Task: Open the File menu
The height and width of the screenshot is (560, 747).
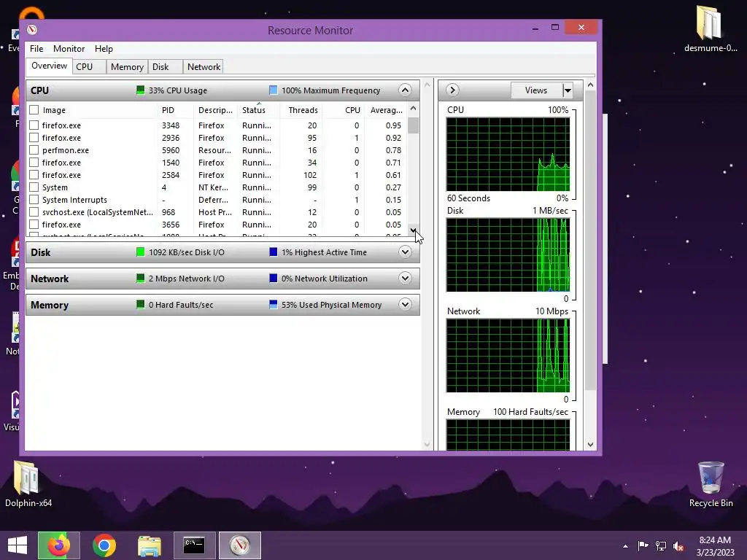Action: 36,49
